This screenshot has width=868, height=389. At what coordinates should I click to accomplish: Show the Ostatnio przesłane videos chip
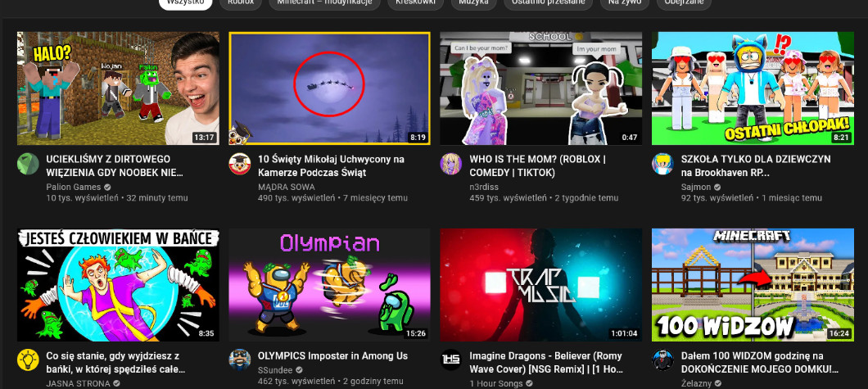click(551, 3)
